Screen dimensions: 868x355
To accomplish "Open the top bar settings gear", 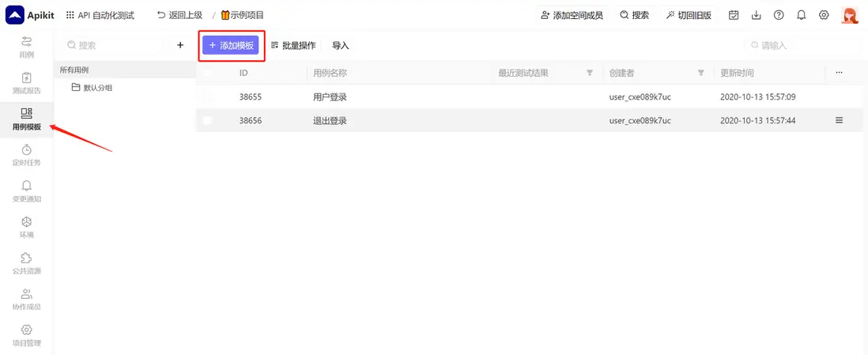I will coord(824,15).
